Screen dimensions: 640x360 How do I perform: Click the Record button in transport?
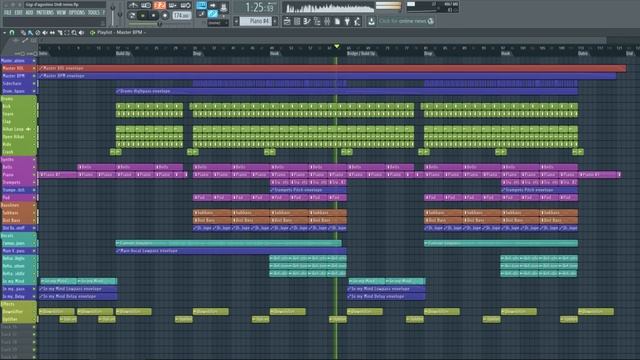[x=165, y=16]
